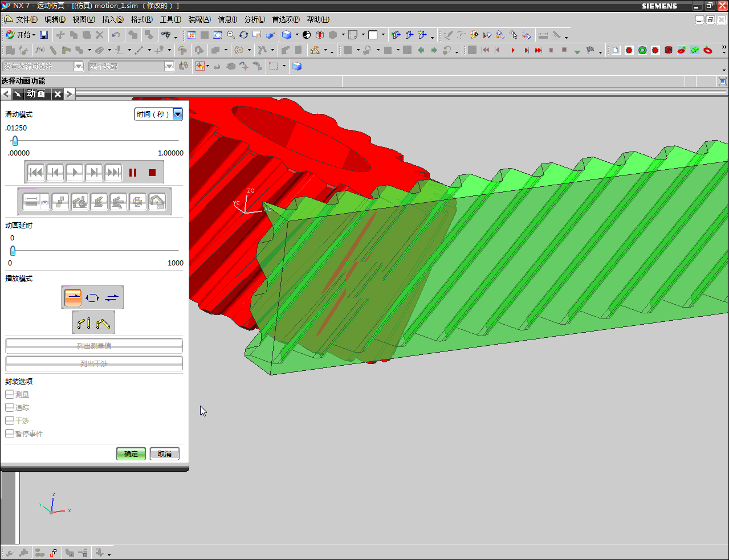Click the green ring icon in the toolbar
The width and height of the screenshot is (729, 560).
[x=642, y=50]
